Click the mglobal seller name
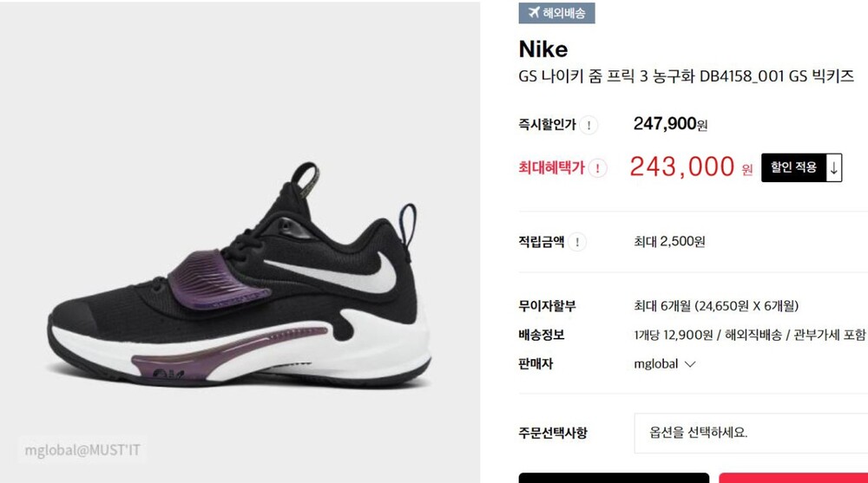 click(656, 364)
